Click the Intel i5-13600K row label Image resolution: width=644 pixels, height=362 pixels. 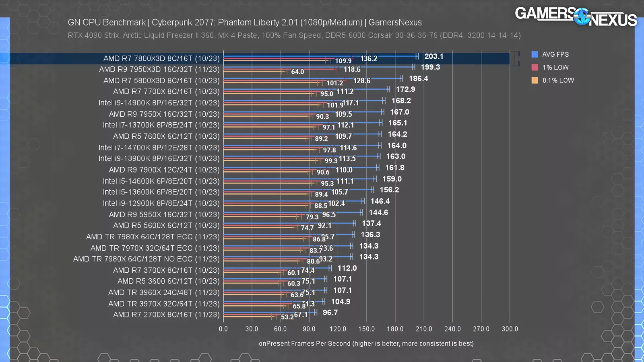coord(161,192)
